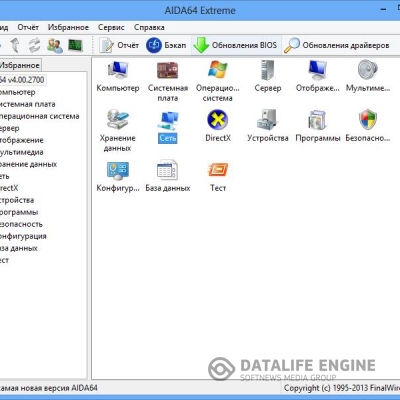This screenshot has width=400, height=400.
Task: Open the Тест benchmark icon
Action: 218,170
